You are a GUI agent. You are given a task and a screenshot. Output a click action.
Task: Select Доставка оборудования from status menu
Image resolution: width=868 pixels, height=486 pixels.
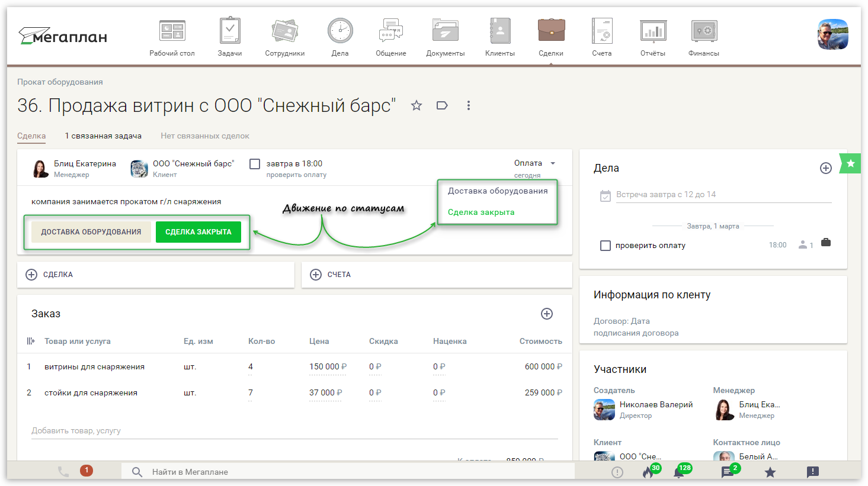click(498, 191)
